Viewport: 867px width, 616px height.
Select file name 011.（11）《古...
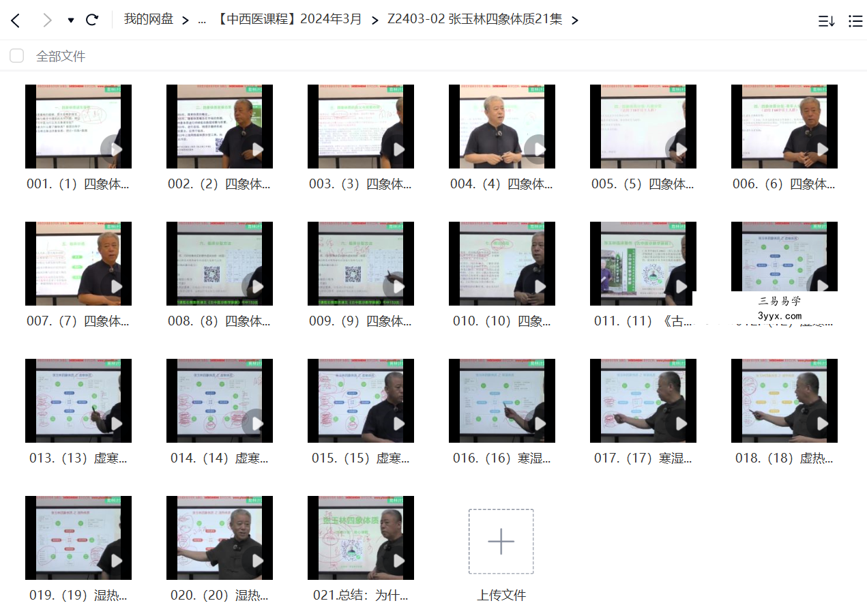[x=643, y=321]
